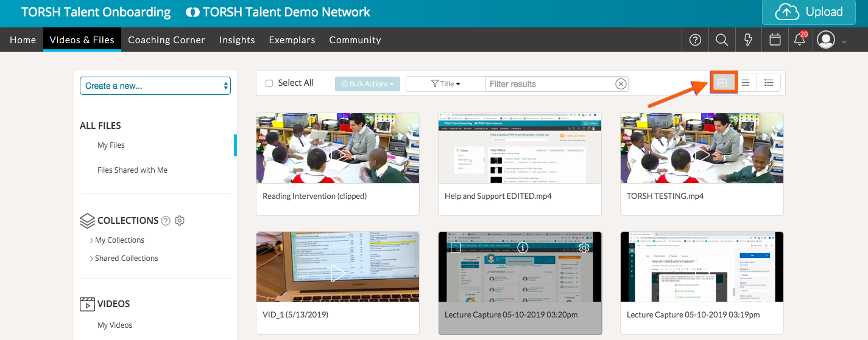Screen dimensions: 868x340
Task: Open the 'Create a new...' dropdown
Action: [155, 86]
